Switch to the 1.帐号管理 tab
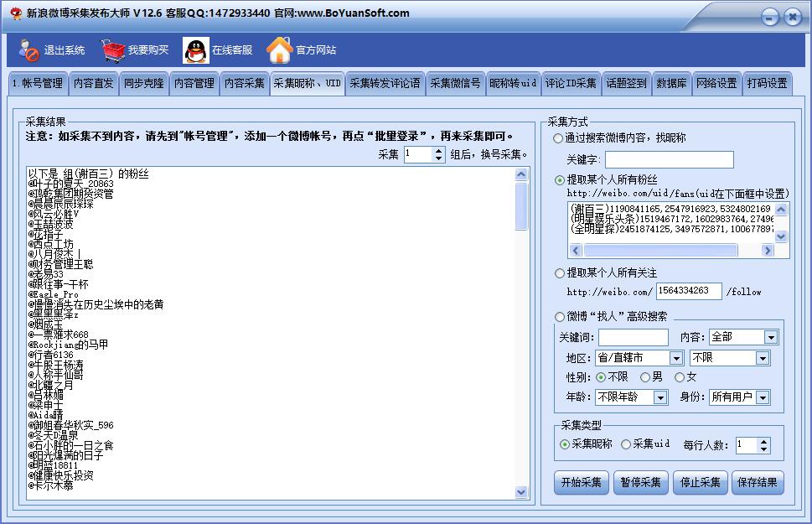 click(x=38, y=84)
